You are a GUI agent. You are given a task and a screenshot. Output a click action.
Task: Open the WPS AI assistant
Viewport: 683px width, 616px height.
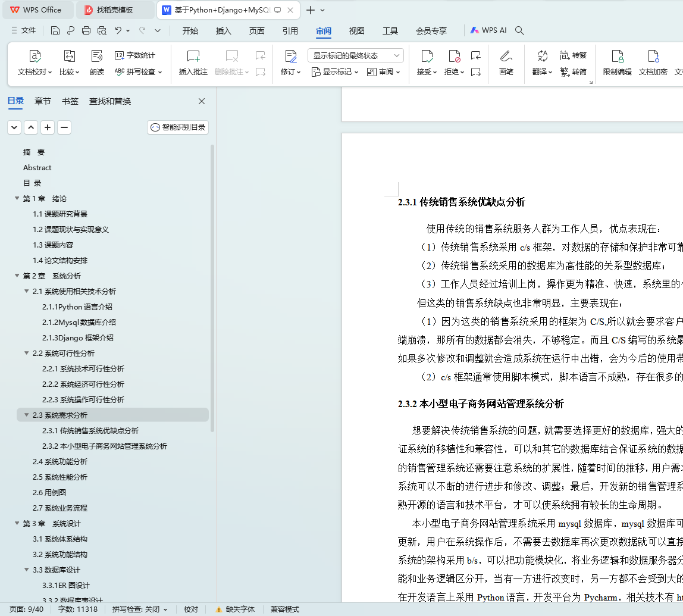pos(488,30)
